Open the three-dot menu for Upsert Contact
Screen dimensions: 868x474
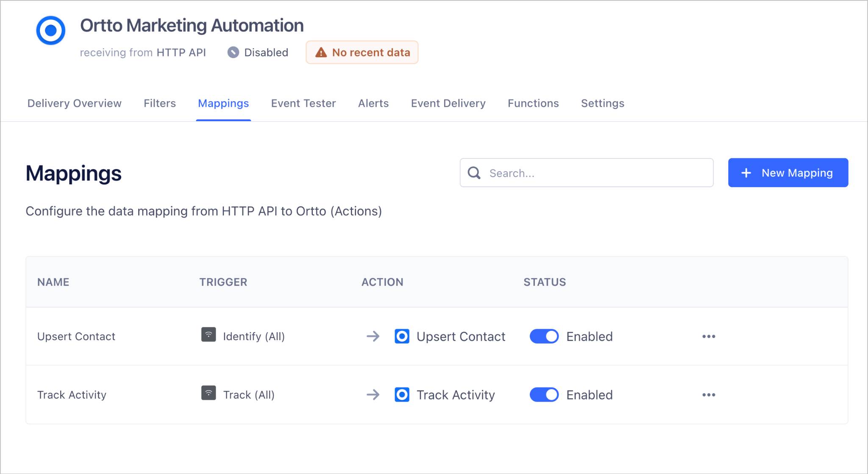(x=709, y=336)
